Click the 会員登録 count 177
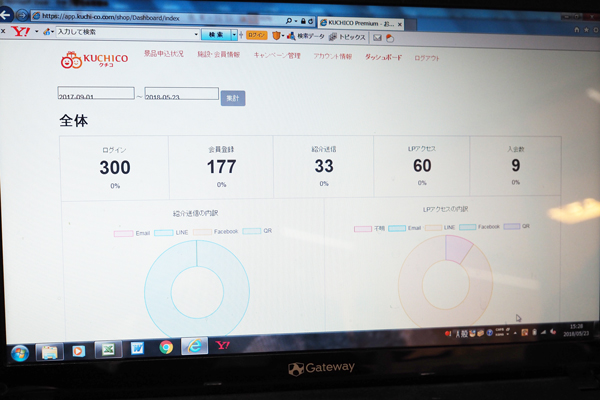 pos(222,167)
